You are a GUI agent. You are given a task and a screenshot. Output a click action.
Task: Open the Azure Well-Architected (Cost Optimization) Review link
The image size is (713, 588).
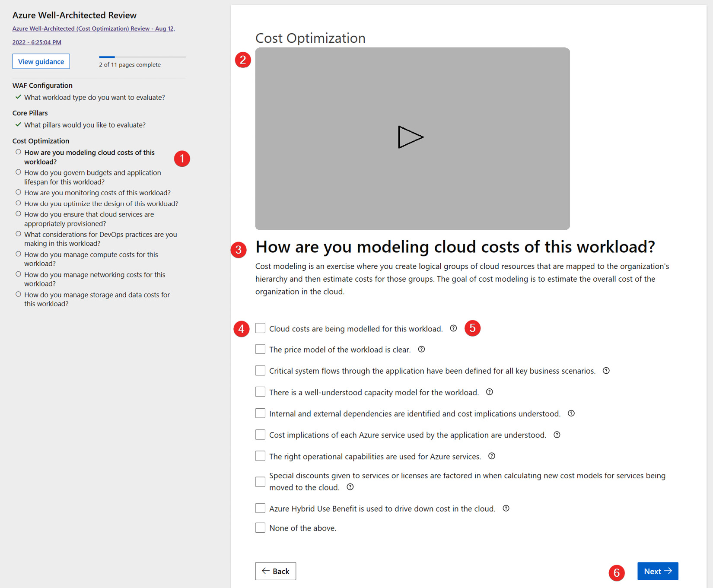click(93, 35)
